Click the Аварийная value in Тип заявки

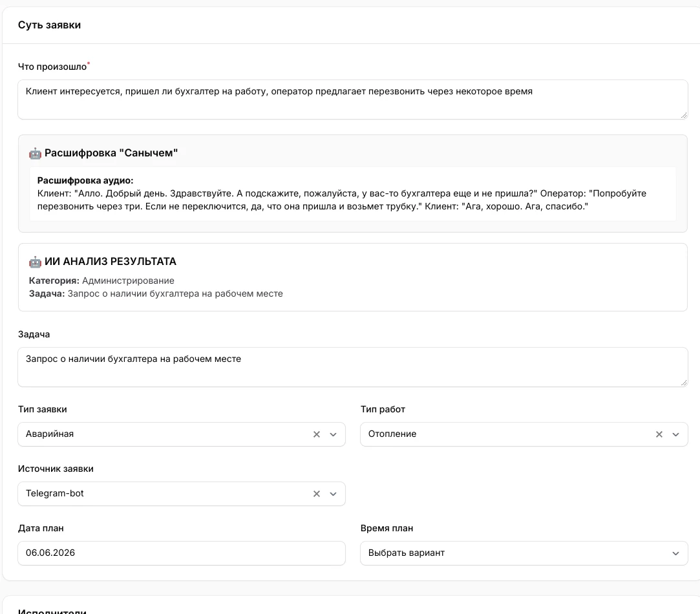pos(50,434)
